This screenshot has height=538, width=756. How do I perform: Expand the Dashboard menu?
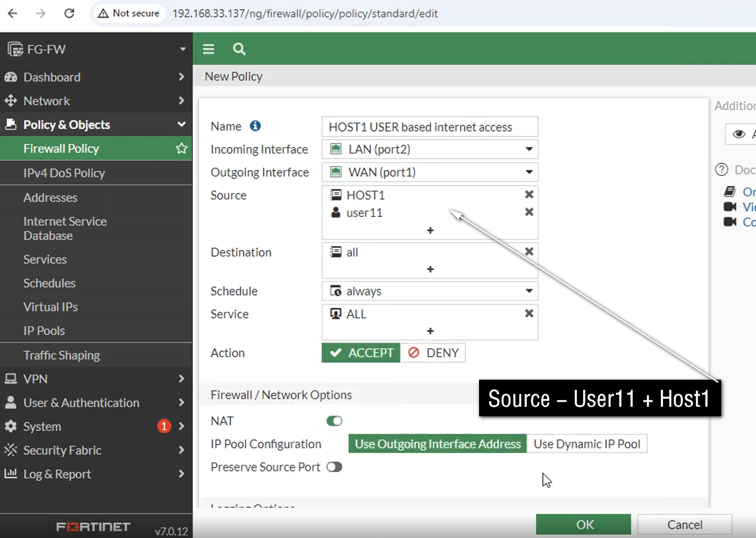point(96,77)
